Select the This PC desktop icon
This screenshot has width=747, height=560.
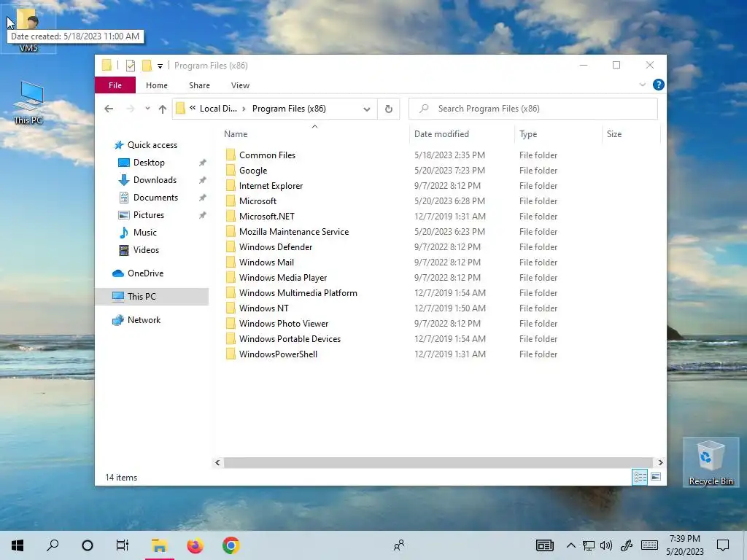[x=28, y=103]
